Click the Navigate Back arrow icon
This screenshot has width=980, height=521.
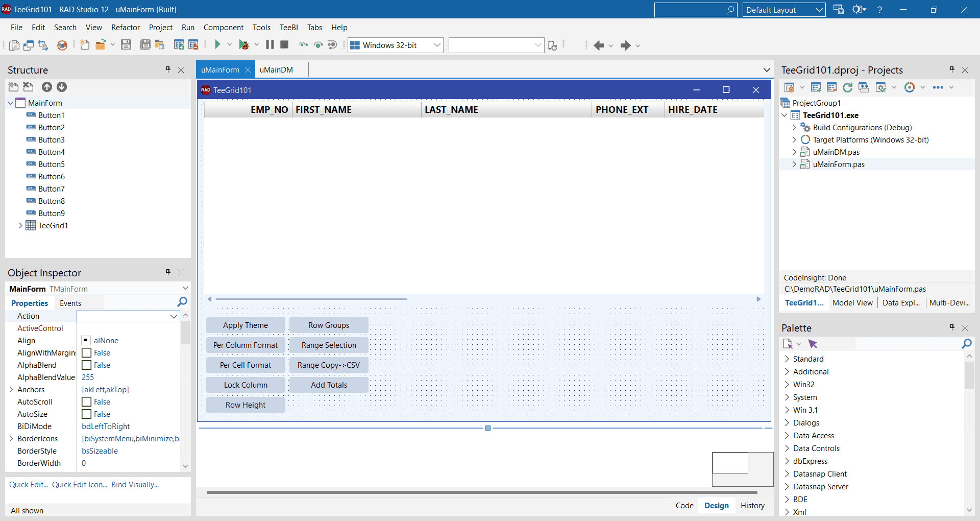pos(599,45)
